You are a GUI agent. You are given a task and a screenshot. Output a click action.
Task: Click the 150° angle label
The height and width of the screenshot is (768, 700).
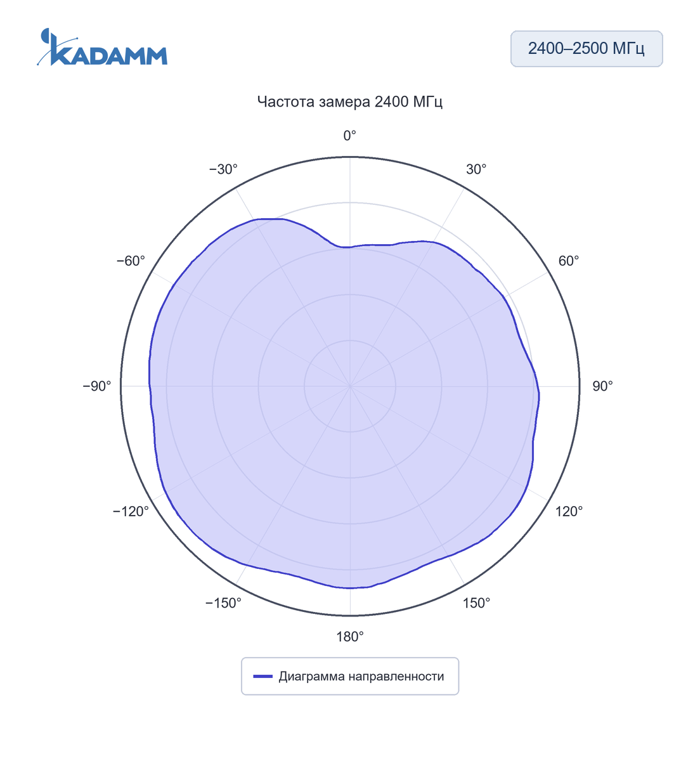click(476, 603)
